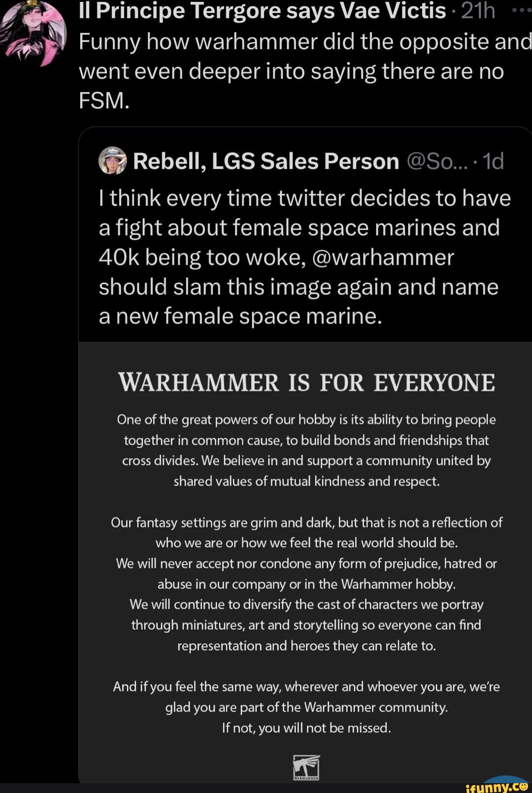Open the three-dot more options menu

[x=521, y=10]
